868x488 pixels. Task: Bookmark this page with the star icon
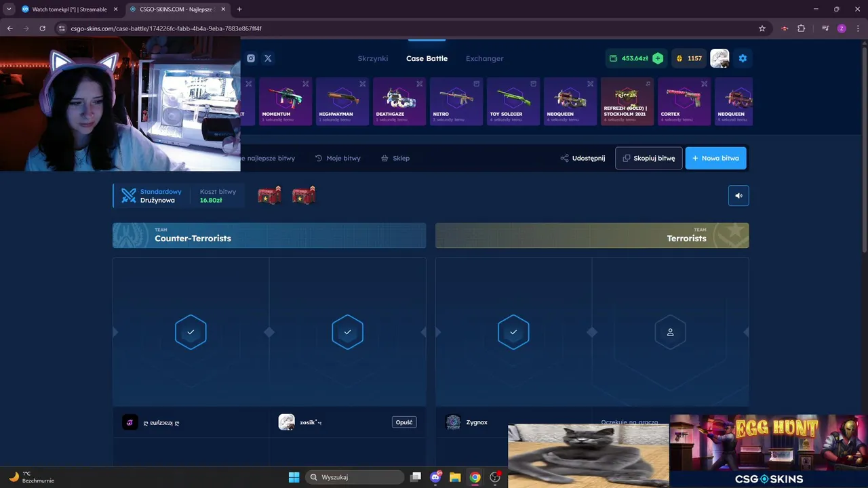[x=762, y=28]
